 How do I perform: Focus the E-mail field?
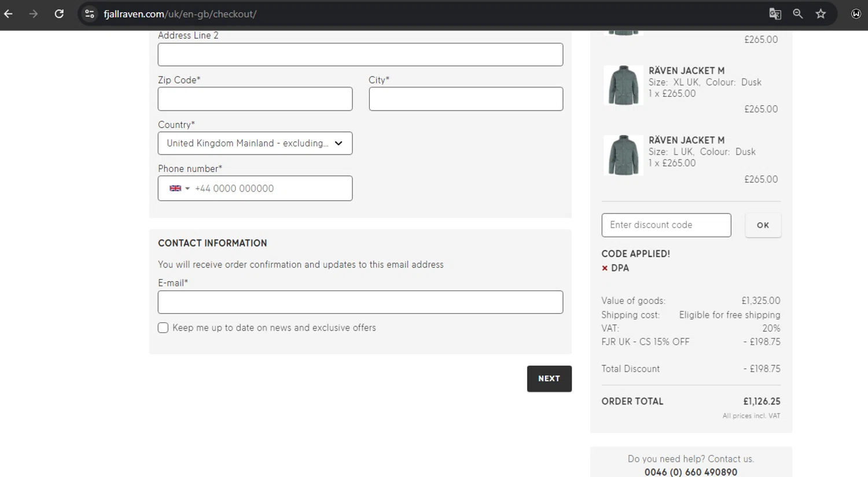tap(361, 302)
